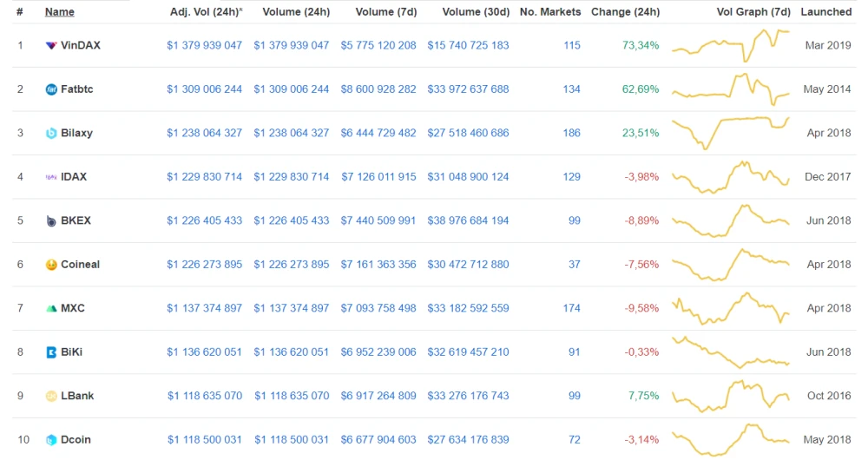Click the BKEX exchange logo icon
The image size is (868, 460).
(51, 220)
